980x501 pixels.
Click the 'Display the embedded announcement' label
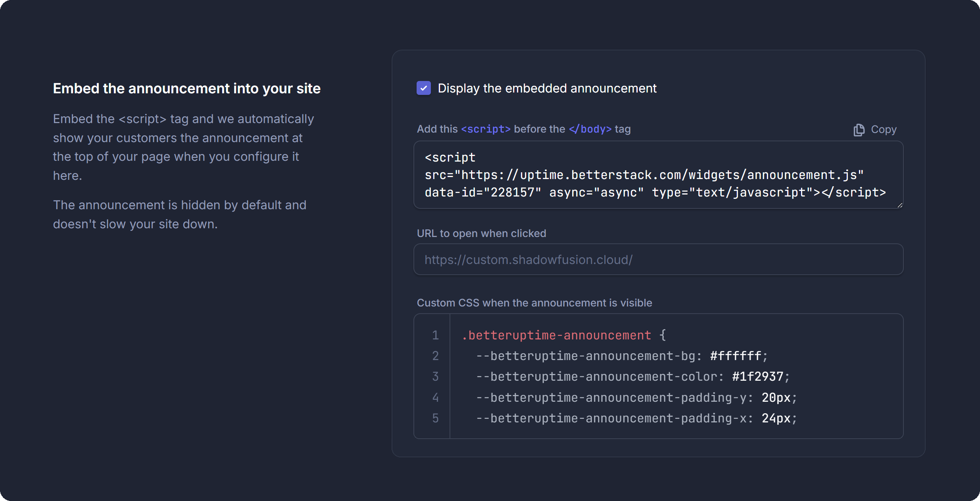(547, 88)
